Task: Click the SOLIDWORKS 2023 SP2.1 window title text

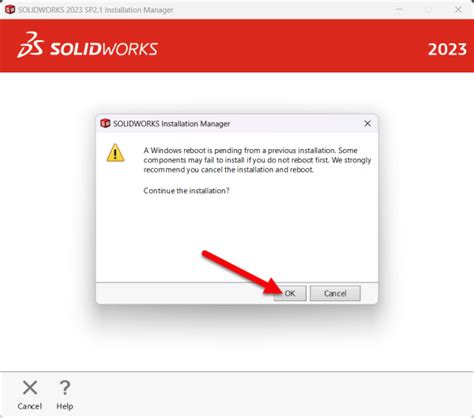Action: [96, 10]
